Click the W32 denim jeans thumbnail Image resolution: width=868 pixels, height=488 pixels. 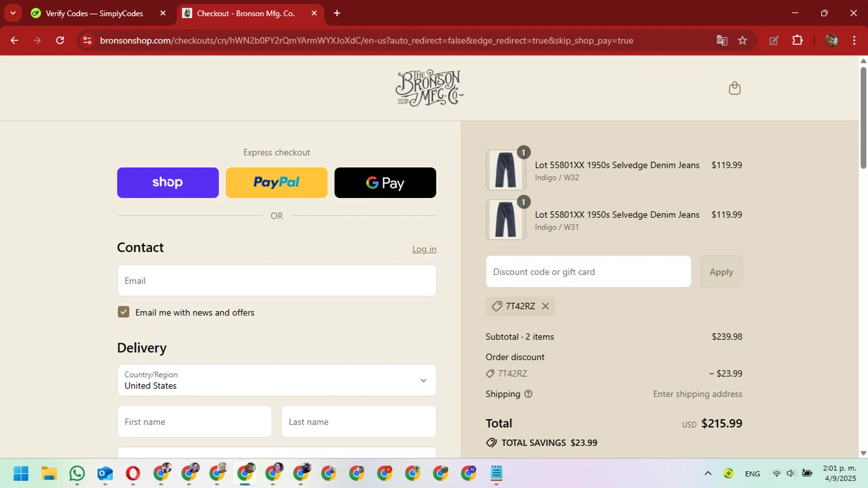point(506,170)
